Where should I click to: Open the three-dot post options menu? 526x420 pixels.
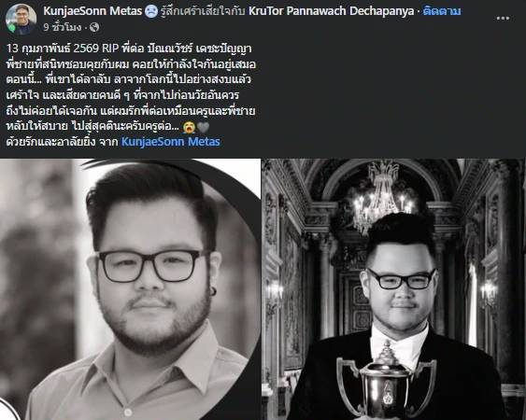[503, 18]
